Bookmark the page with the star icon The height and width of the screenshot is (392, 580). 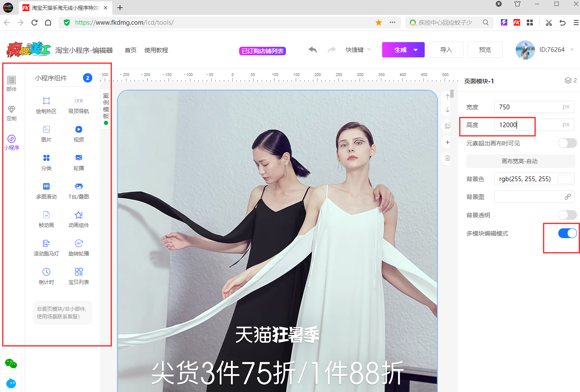(378, 23)
